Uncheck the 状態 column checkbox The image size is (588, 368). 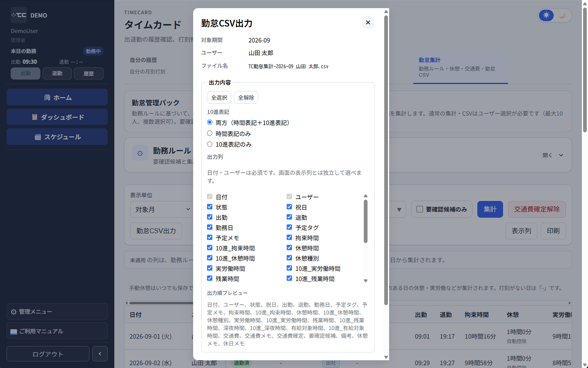(210, 207)
